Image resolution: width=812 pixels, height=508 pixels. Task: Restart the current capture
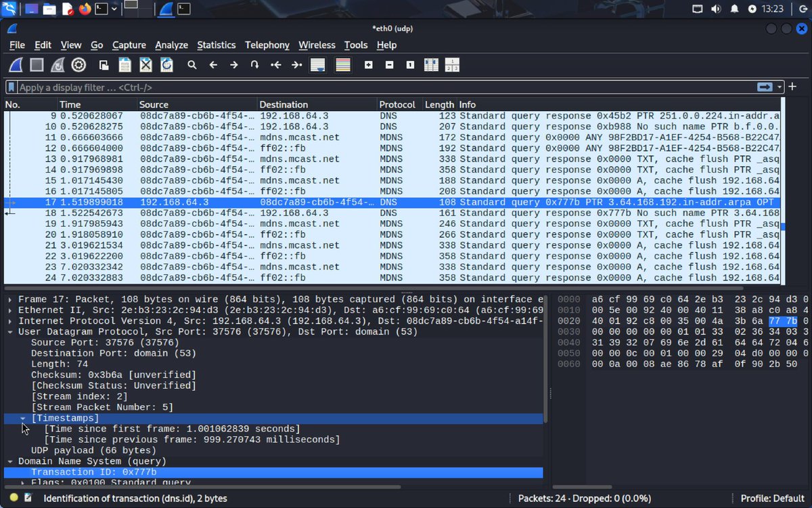[x=58, y=65]
